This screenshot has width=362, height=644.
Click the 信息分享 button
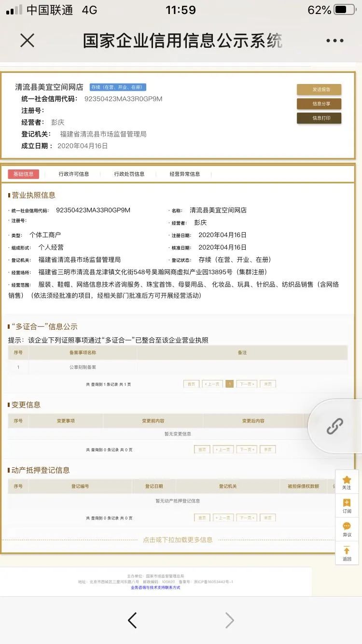pos(319,104)
